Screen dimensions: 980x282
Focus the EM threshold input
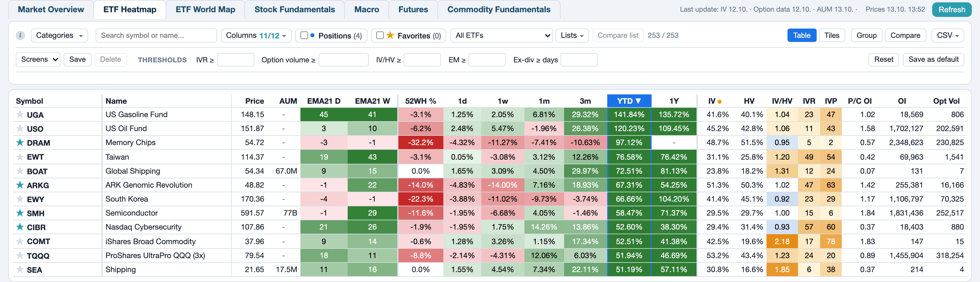[x=487, y=60]
